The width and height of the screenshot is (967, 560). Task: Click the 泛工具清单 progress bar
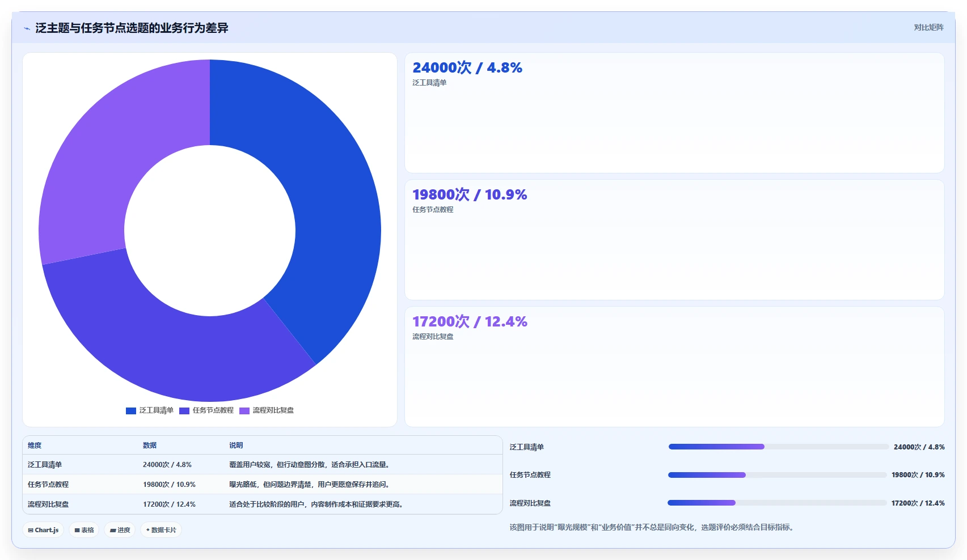pyautogui.click(x=779, y=447)
